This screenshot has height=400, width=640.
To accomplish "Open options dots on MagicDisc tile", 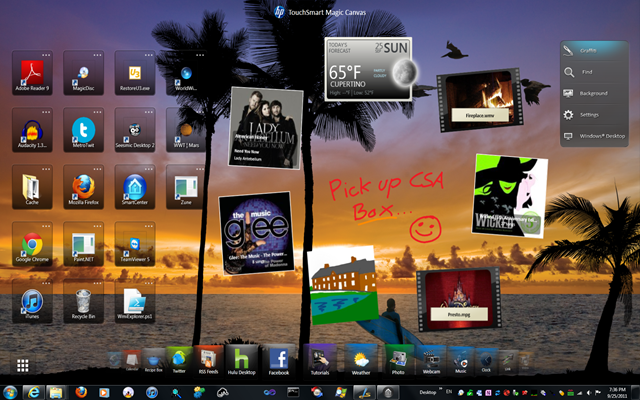I will [x=98, y=55].
